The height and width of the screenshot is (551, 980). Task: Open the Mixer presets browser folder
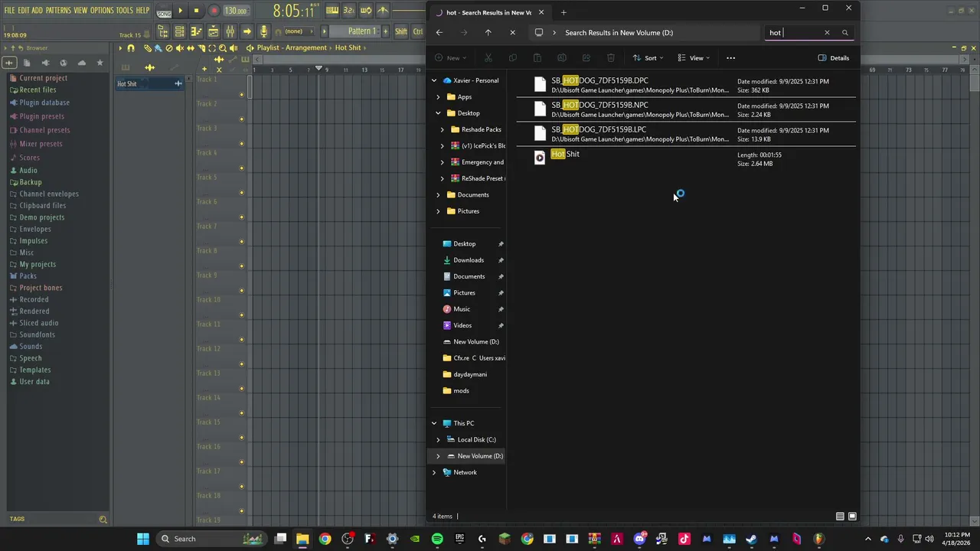click(41, 144)
